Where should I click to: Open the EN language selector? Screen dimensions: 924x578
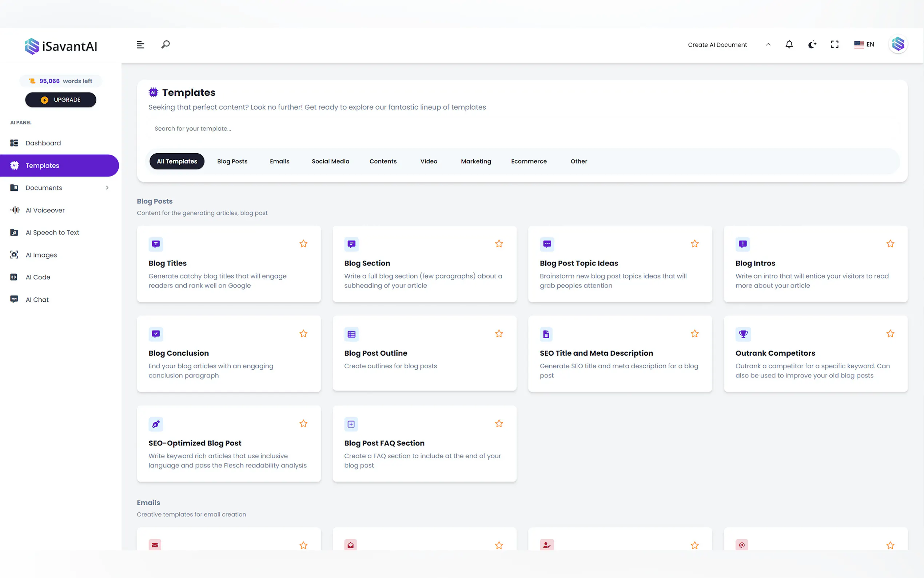pyautogui.click(x=864, y=44)
